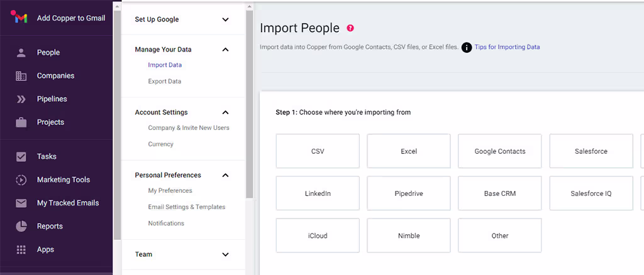Click the settings panel vertical scrollbar
Screen dimensions: 644x275
tap(249, 100)
